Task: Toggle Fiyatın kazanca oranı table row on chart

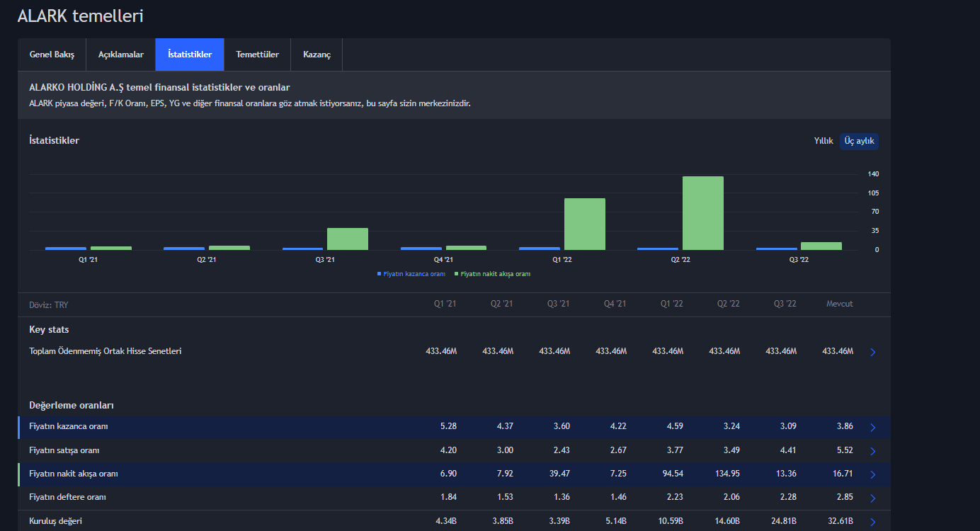Action: coord(454,427)
